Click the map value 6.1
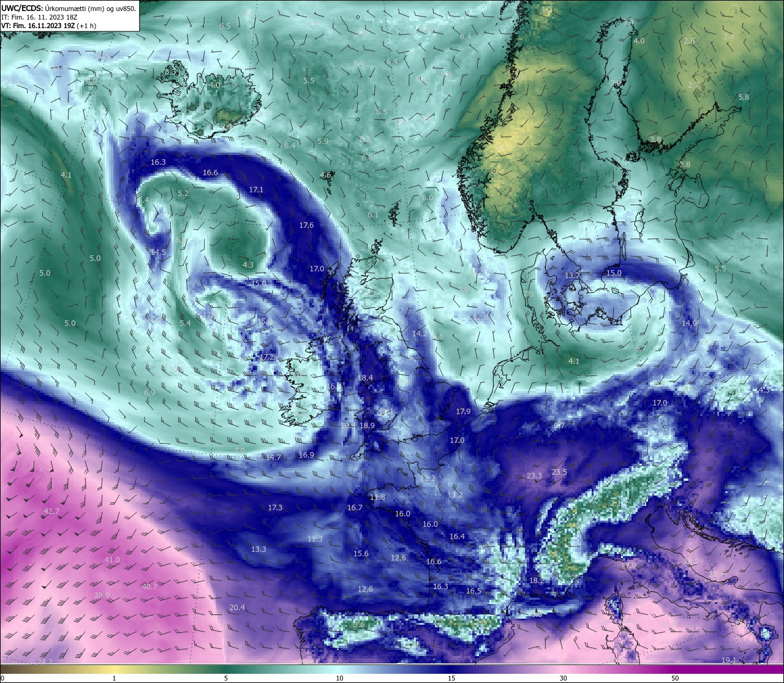 [x=373, y=214]
